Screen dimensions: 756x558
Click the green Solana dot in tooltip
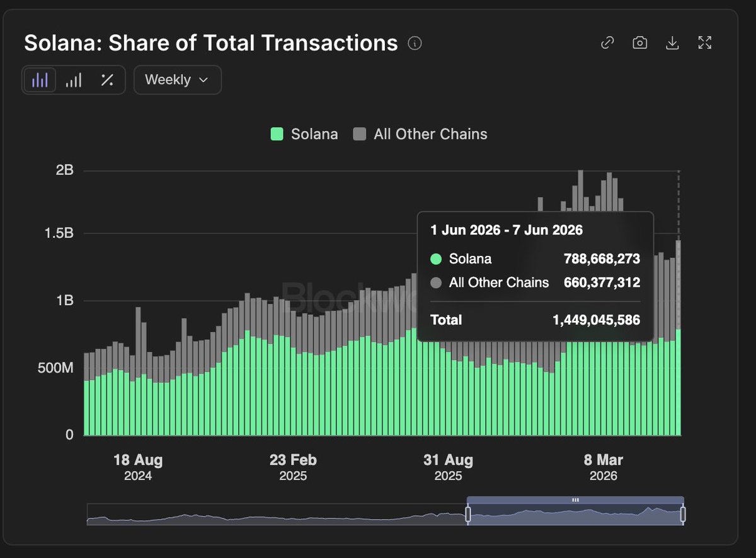pyautogui.click(x=436, y=259)
